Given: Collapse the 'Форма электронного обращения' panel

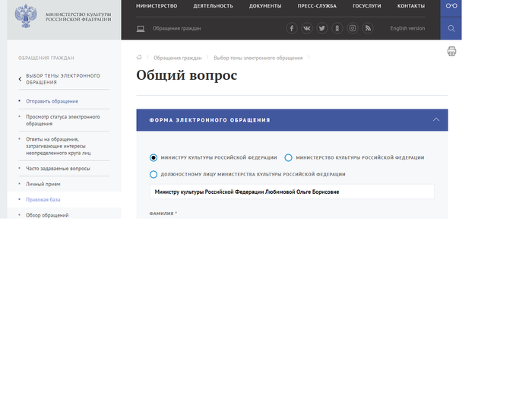Looking at the screenshot, I should pos(435,120).
